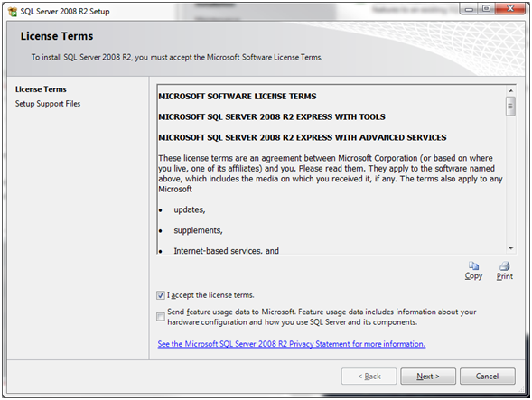Enable Send feature usage data to Microsoft

(x=161, y=317)
